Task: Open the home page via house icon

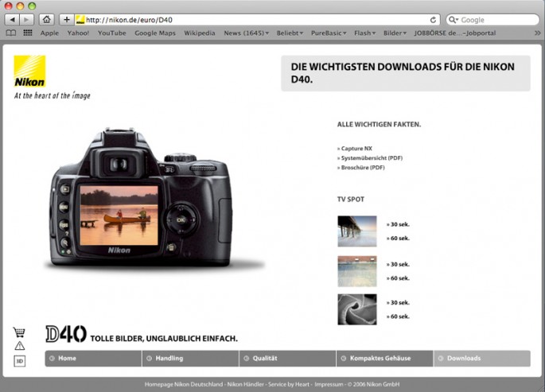Action: pyautogui.click(x=47, y=20)
